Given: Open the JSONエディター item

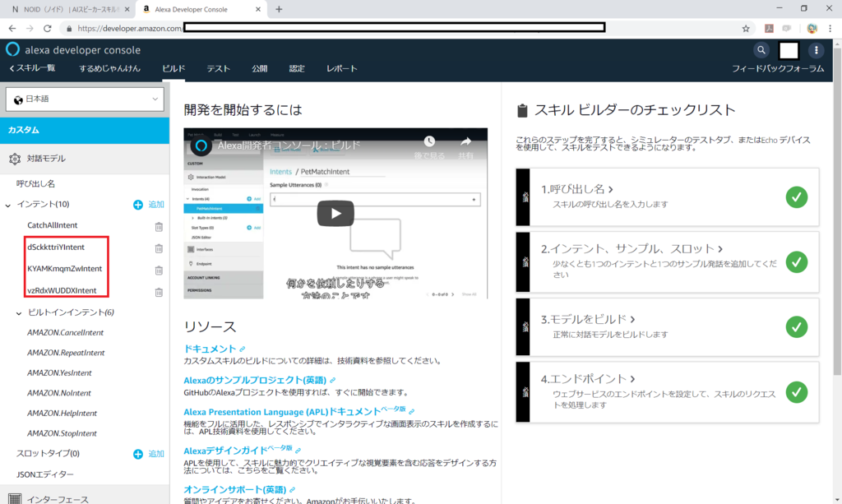Looking at the screenshot, I should 45,474.
